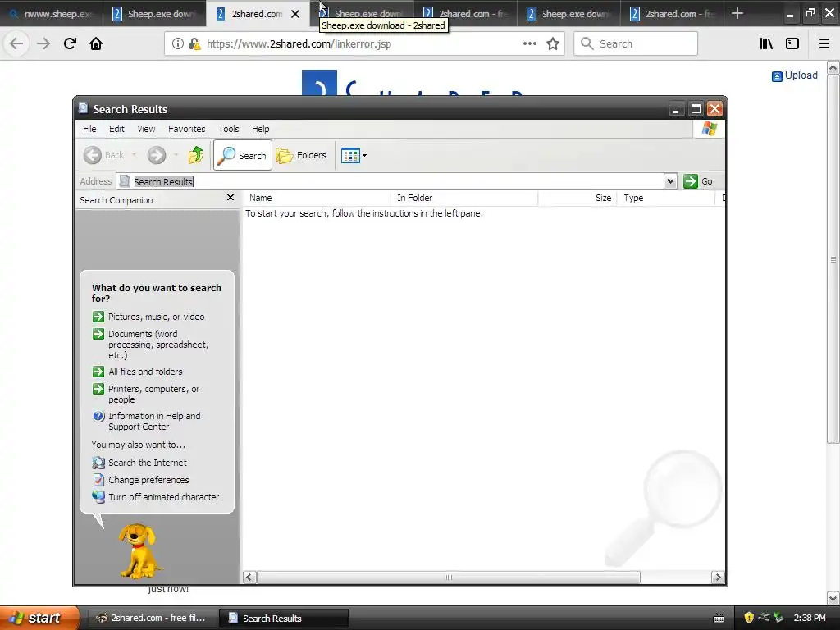Open page actions three-dot menu
The image size is (840, 630).
[x=529, y=43]
